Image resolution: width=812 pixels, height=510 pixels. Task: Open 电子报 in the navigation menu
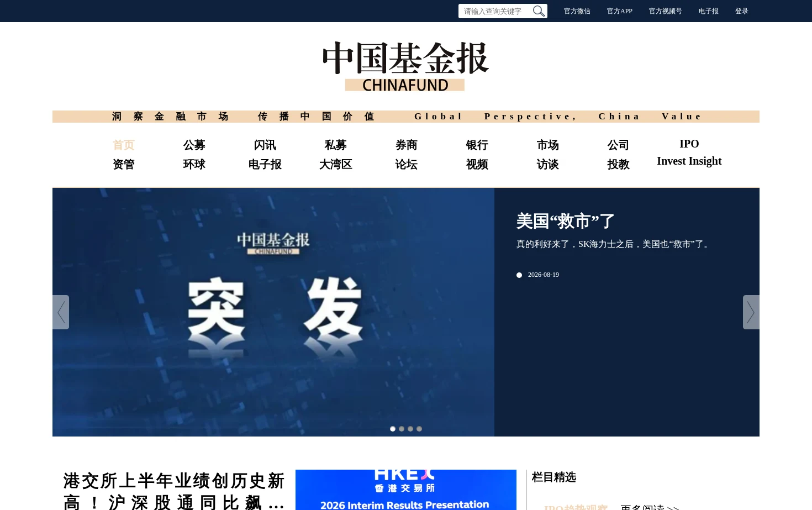click(265, 164)
